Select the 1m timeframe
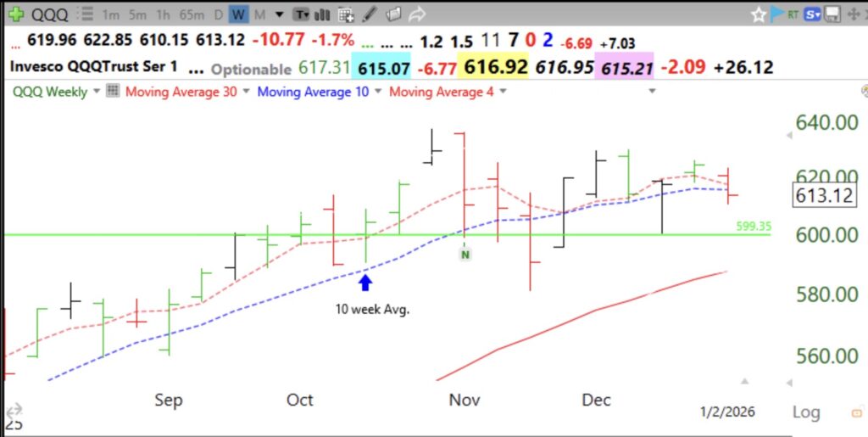The image size is (868, 437). [111, 15]
